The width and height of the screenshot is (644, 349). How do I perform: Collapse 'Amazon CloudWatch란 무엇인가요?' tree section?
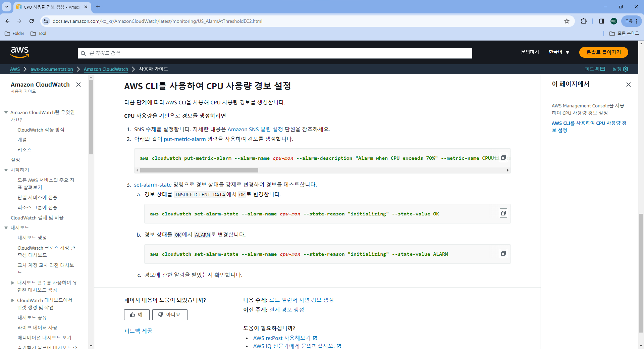click(x=6, y=112)
